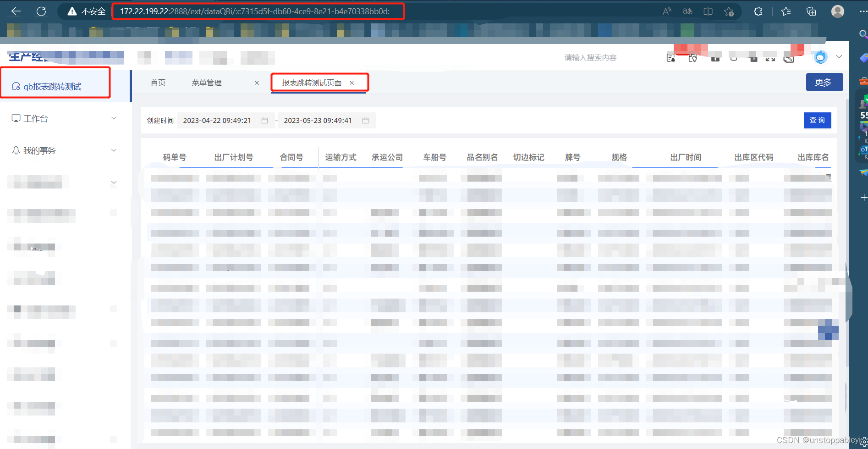Viewport: 868px width, 449px height.
Task: Click the 请输入搜索内容 search field
Action: [590, 57]
